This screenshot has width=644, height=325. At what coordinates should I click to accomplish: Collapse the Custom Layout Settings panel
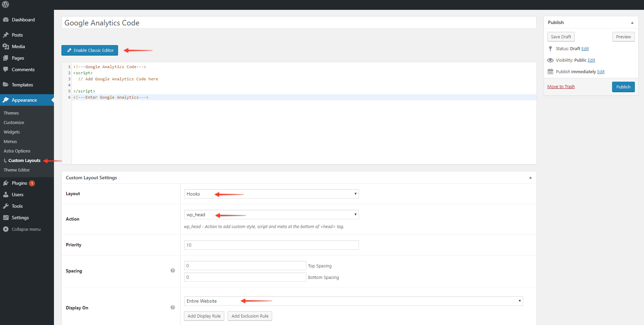pyautogui.click(x=530, y=178)
